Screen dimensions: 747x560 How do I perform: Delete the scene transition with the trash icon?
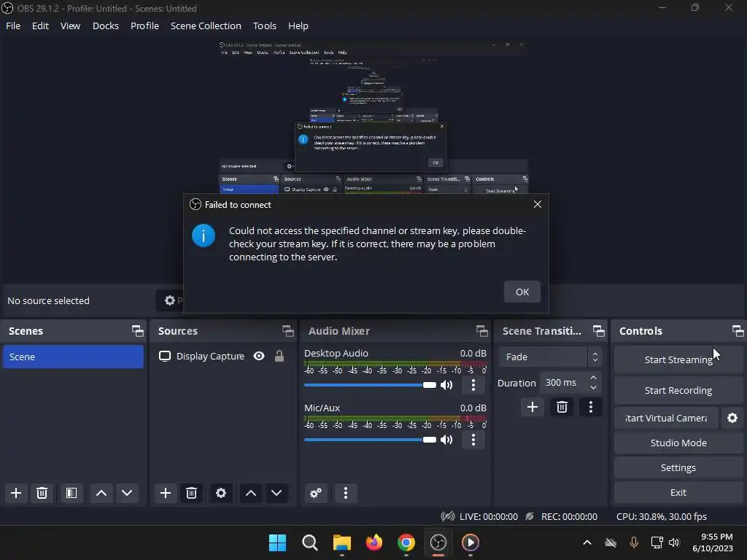(562, 407)
